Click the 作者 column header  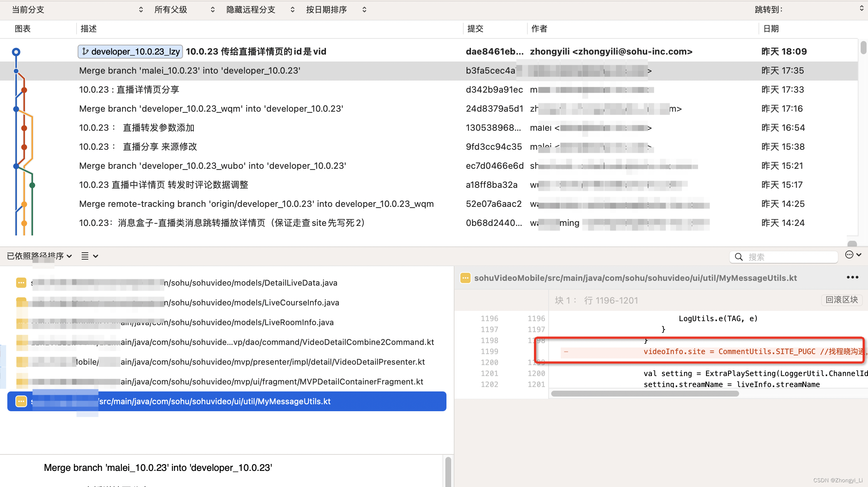point(539,29)
